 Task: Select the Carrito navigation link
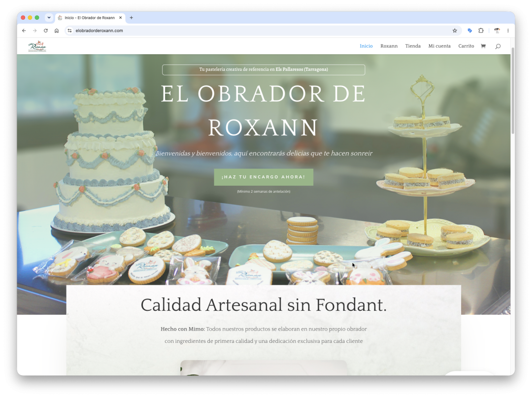coord(466,46)
